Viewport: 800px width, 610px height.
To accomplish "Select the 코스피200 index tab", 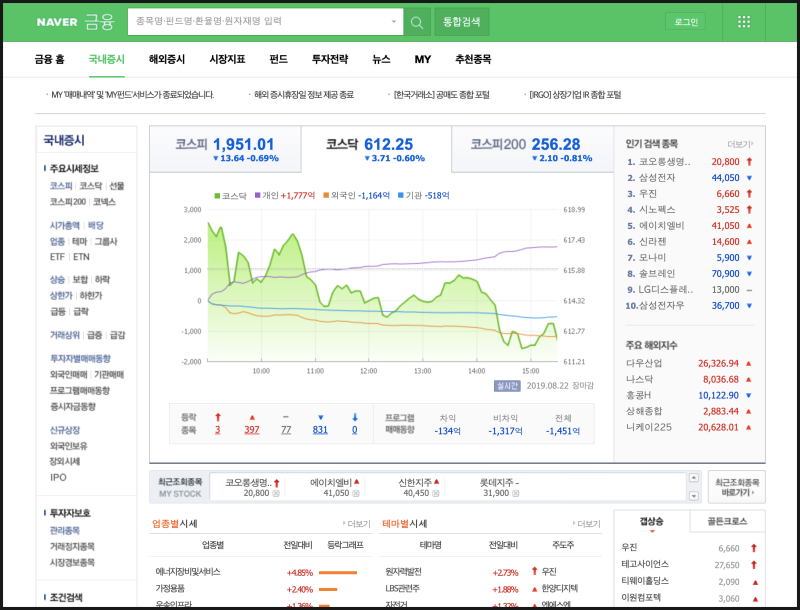I will tap(532, 149).
